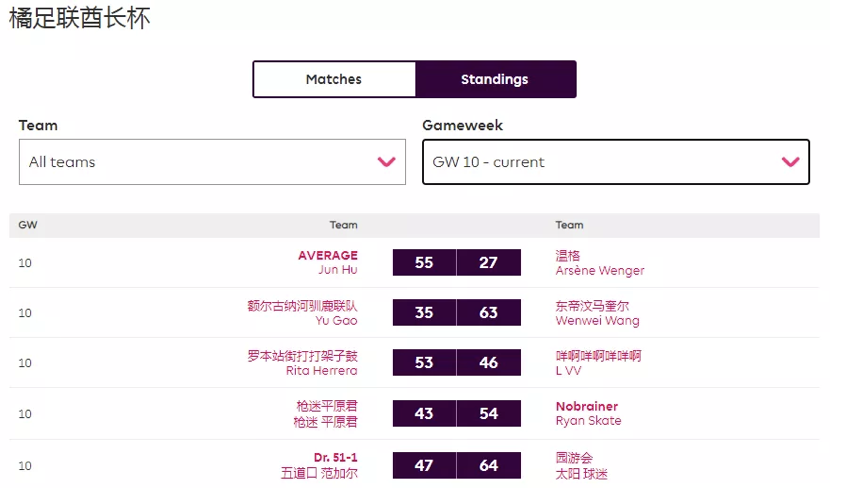This screenshot has width=864, height=488.
Task: Click the 63 score box
Action: 488,313
